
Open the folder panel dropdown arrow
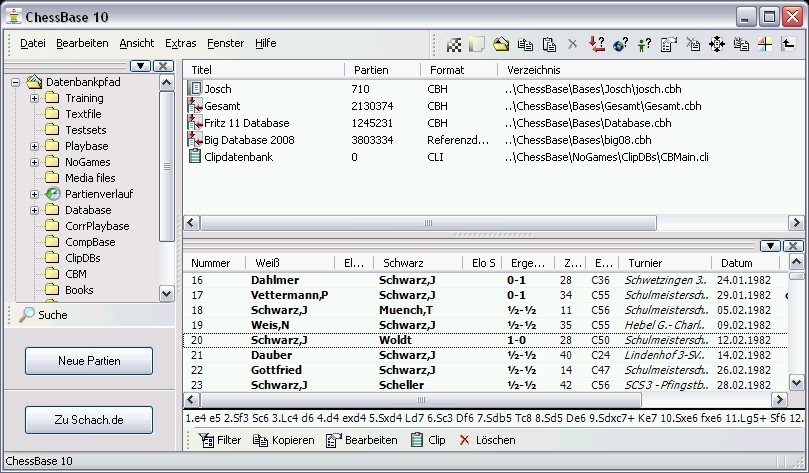click(x=141, y=66)
